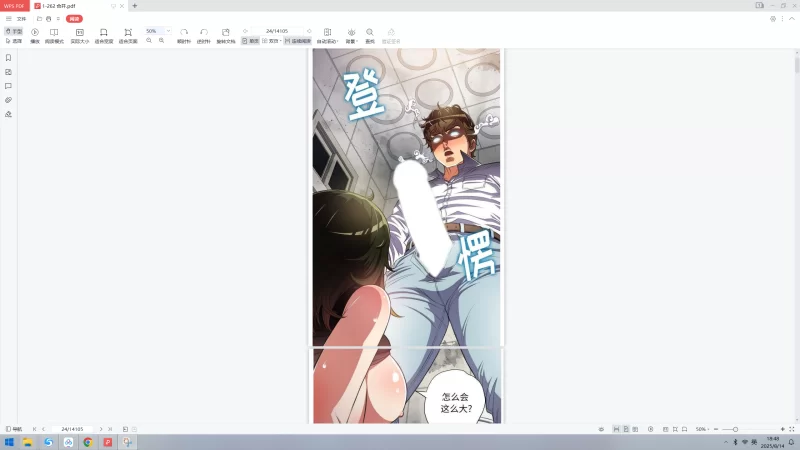800x450 pixels.
Task: Open Reading Mode book icon
Action: coord(54,32)
